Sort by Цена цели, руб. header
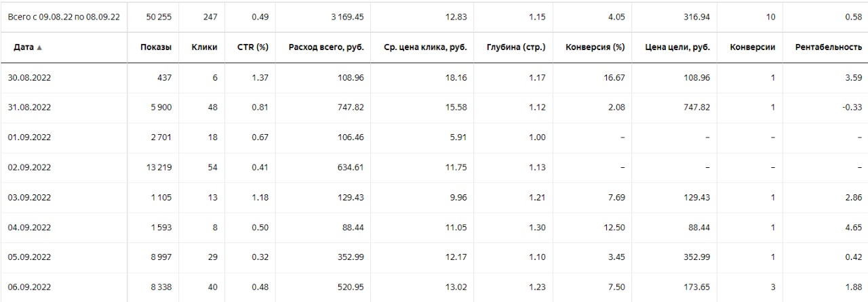 (677, 47)
